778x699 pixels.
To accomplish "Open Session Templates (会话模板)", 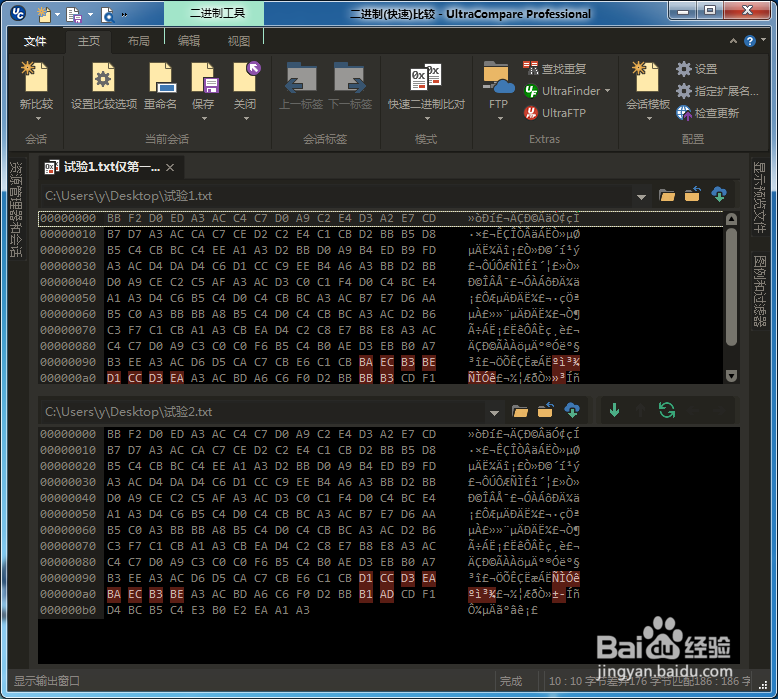I will coord(647,77).
